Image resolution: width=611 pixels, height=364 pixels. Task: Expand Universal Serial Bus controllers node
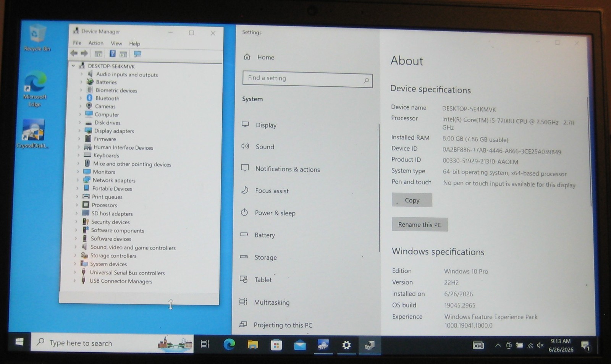75,272
